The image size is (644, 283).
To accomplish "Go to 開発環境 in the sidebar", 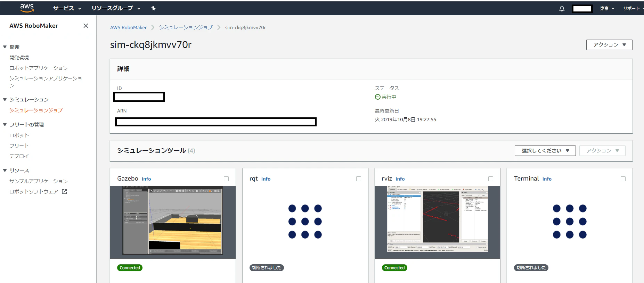I will [19, 58].
